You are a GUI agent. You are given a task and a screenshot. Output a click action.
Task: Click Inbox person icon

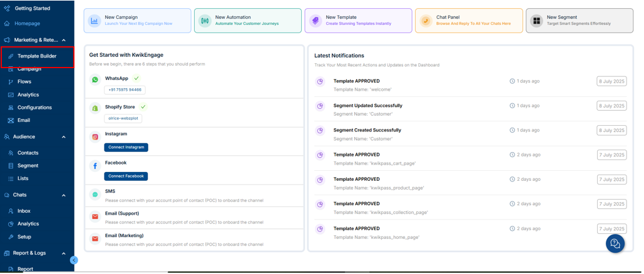tap(11, 211)
